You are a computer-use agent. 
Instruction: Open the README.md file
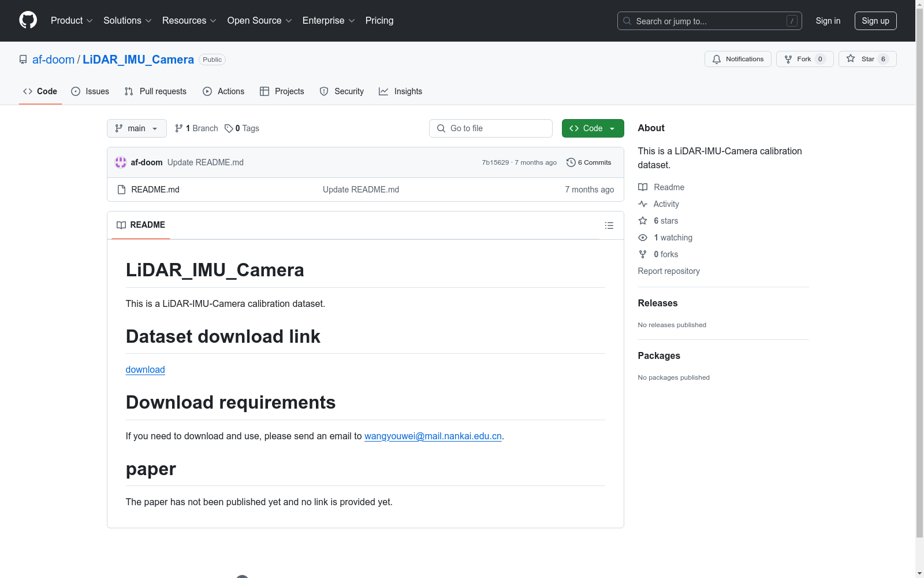click(155, 190)
